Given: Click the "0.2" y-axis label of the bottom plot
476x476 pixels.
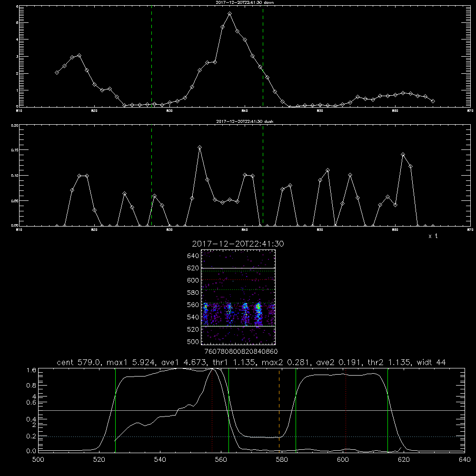Looking at the screenshot, I should [31, 436].
